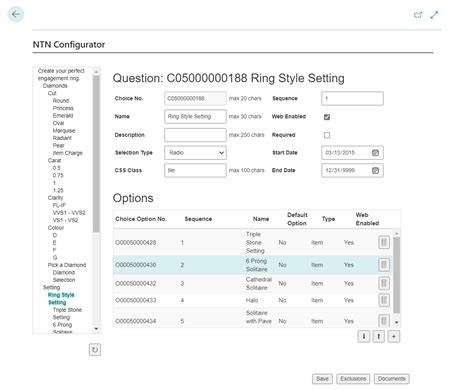The width and height of the screenshot is (474, 390).
Task: Select VS1 - VS2 in the tree
Action: 65,220
